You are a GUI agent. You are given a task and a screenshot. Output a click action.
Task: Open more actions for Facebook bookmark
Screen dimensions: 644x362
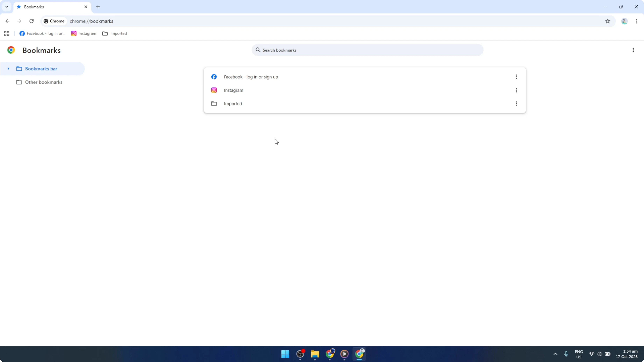pyautogui.click(x=516, y=77)
